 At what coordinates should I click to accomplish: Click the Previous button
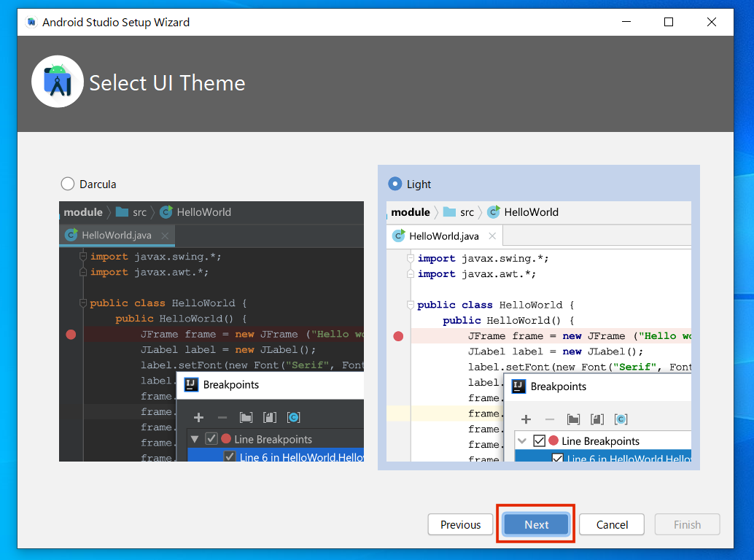coord(460,524)
